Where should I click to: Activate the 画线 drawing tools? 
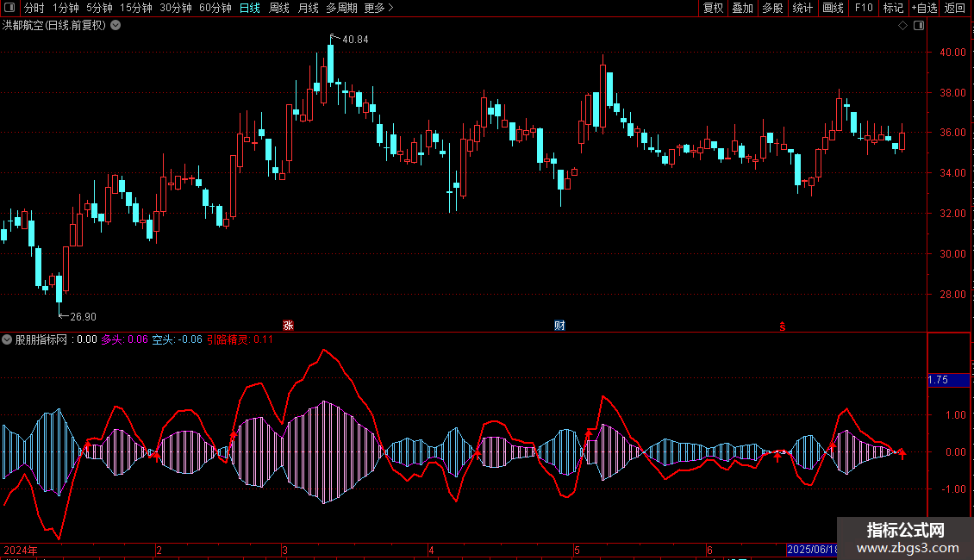pyautogui.click(x=833, y=8)
